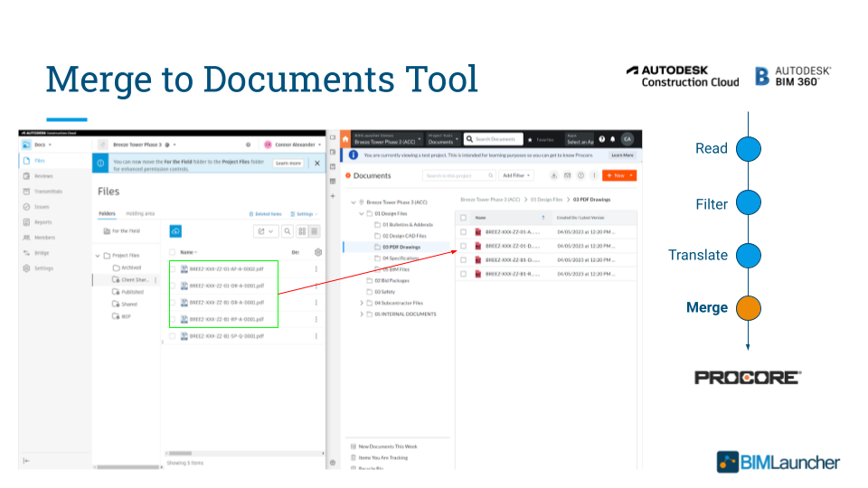Toggle select-all checkbox in Procore Documents table
This screenshot has width=868, height=488.
pyautogui.click(x=463, y=218)
